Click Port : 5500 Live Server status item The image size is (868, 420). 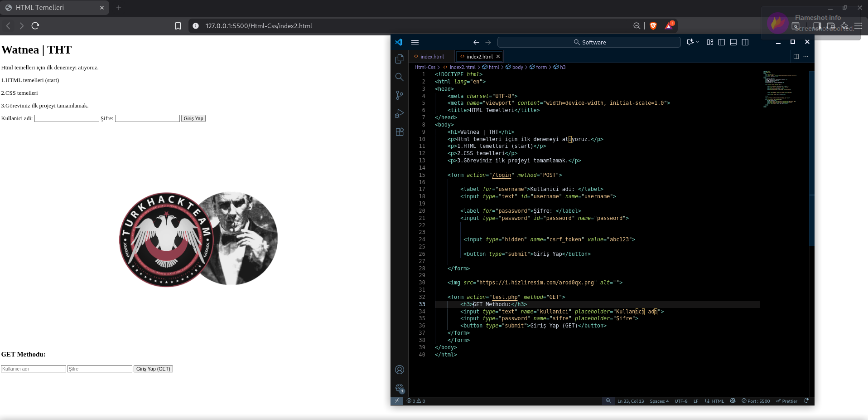click(x=756, y=401)
